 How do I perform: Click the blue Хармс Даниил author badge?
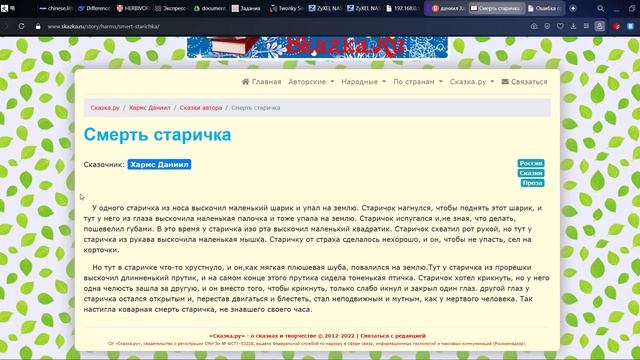tap(159, 164)
